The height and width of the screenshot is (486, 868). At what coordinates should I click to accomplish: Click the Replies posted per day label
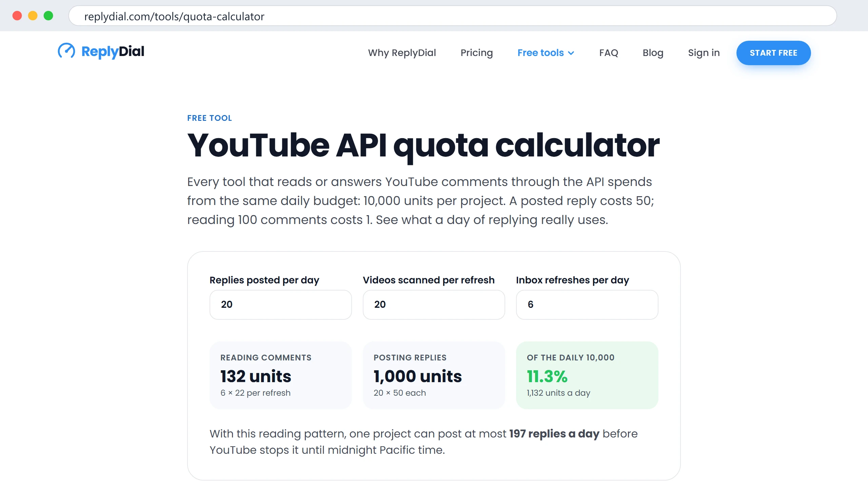[x=264, y=280]
